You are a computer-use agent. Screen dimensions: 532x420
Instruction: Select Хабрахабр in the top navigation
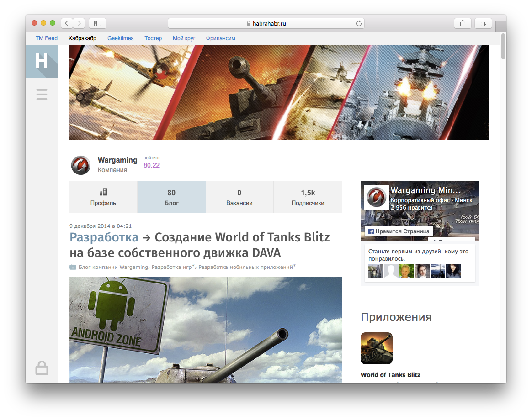pyautogui.click(x=82, y=38)
